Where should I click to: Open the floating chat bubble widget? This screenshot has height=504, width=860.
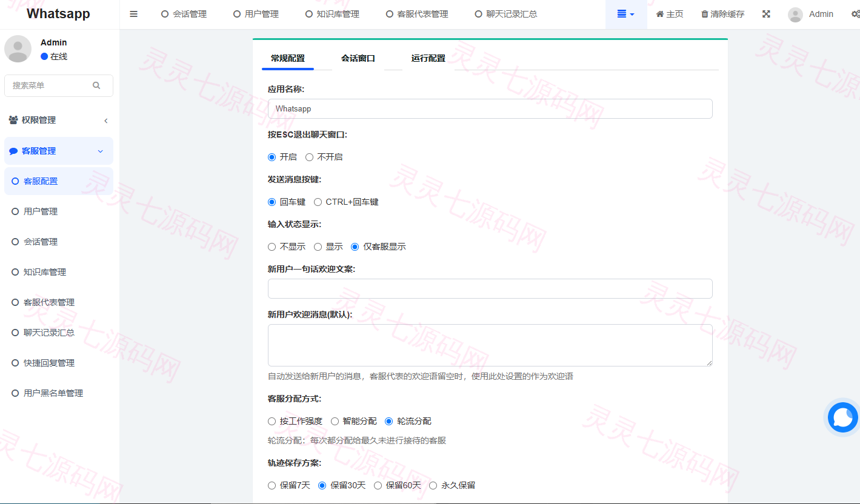click(x=843, y=417)
